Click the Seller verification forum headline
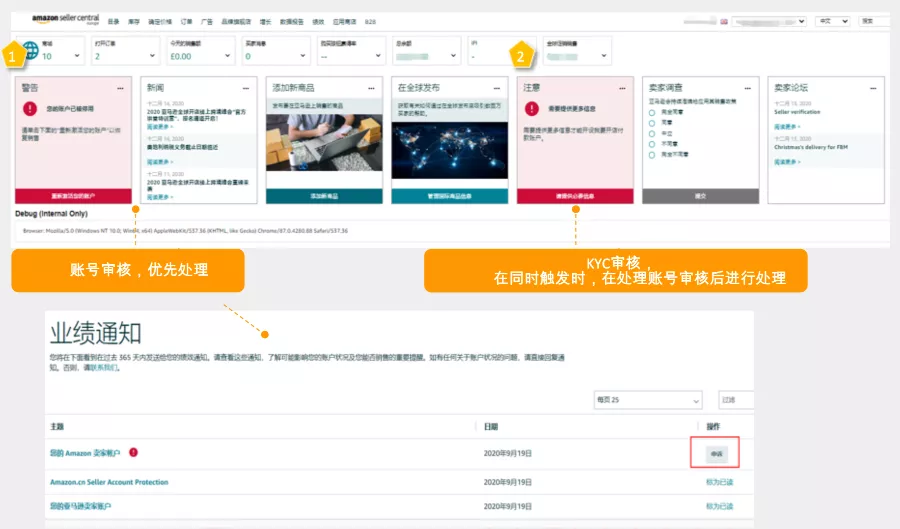Screen dimensions: 900x529 click(797, 112)
